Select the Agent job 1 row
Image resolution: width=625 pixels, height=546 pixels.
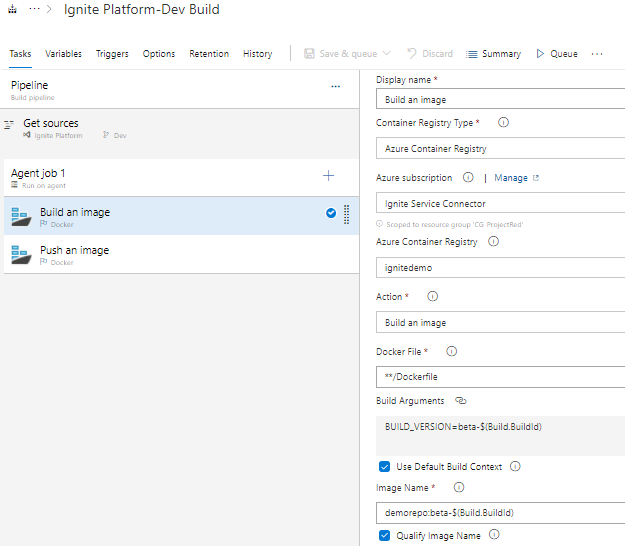(x=179, y=178)
